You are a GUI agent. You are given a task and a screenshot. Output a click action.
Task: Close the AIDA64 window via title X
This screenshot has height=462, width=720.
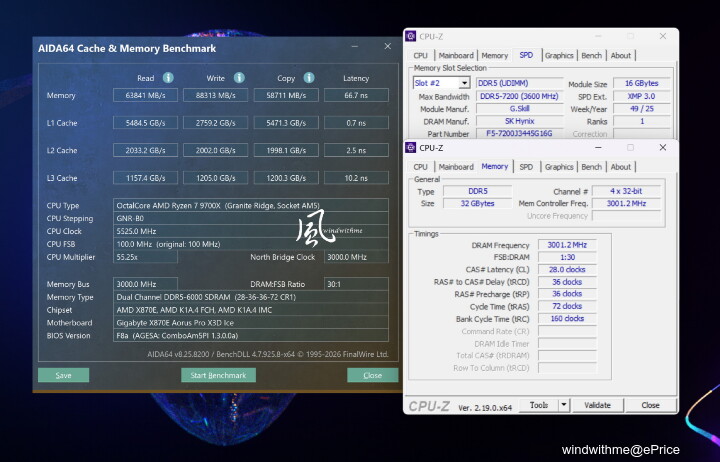click(x=388, y=46)
